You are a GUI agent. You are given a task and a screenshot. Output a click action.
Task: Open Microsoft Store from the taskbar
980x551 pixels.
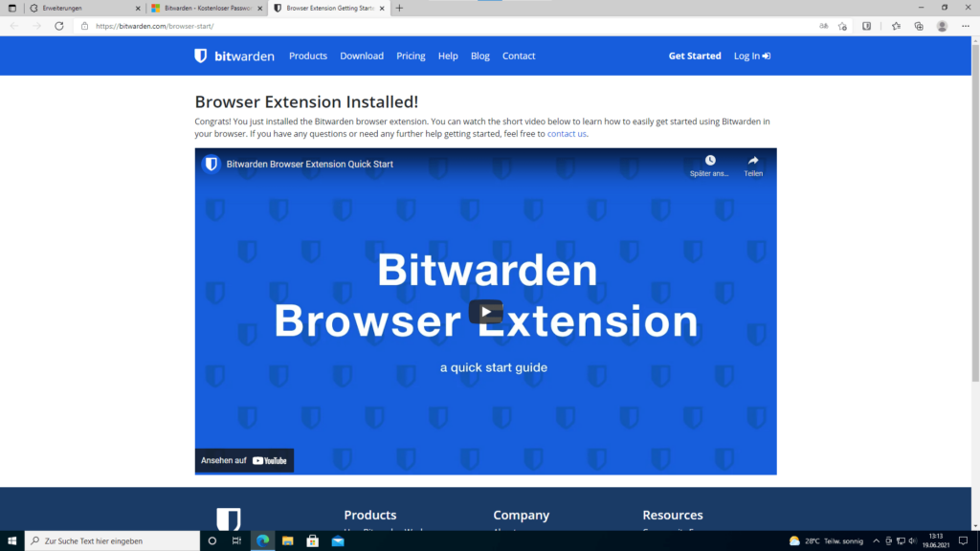(313, 541)
